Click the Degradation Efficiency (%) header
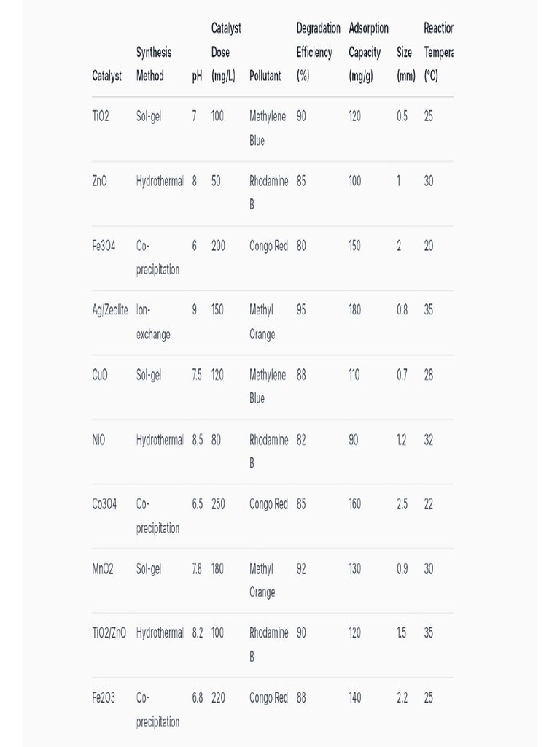The image size is (560, 747). point(318,52)
